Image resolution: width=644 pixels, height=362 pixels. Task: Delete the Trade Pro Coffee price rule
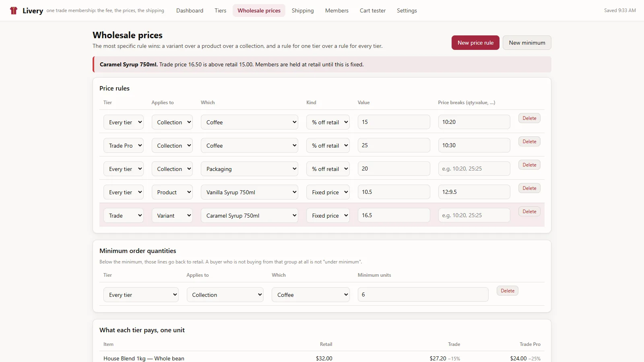[529, 142]
